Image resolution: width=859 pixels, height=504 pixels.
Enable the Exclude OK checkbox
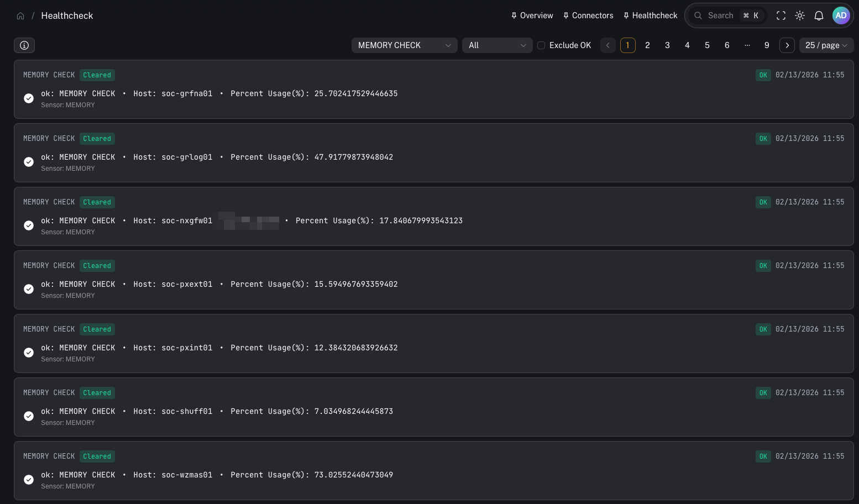[541, 45]
